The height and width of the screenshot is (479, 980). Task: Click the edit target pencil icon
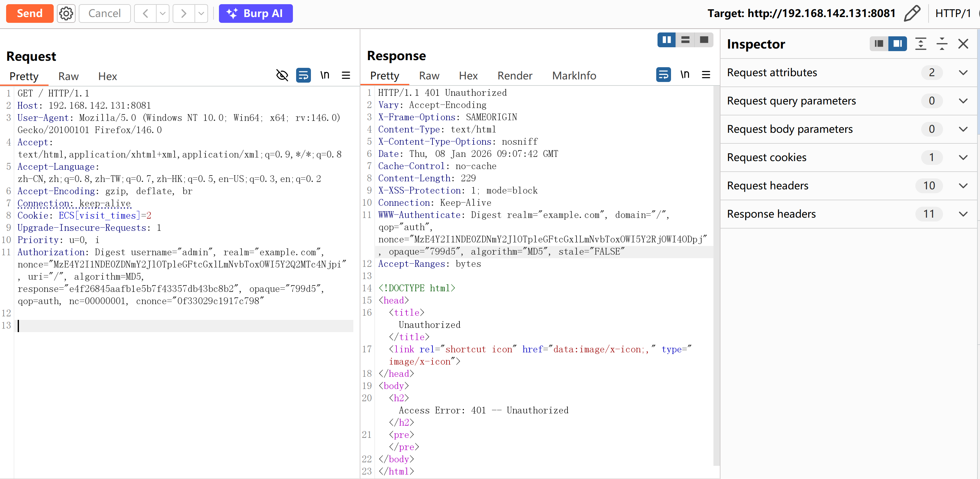[912, 14]
